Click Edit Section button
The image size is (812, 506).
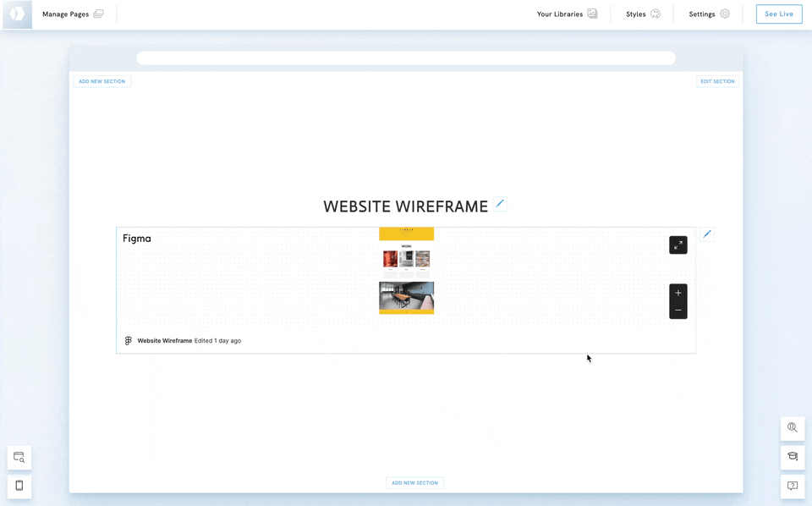(717, 81)
